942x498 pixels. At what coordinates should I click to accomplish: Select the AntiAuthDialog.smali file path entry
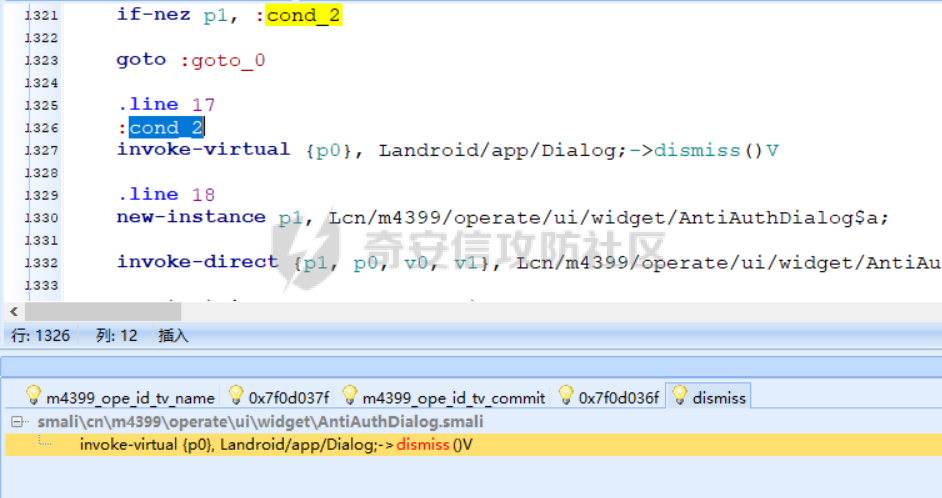[x=260, y=422]
